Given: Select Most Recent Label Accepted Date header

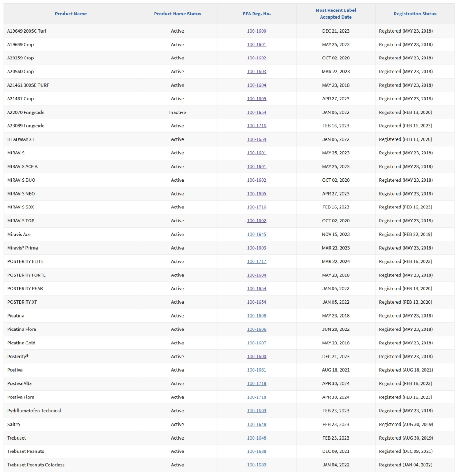Looking at the screenshot, I should 336,14.
